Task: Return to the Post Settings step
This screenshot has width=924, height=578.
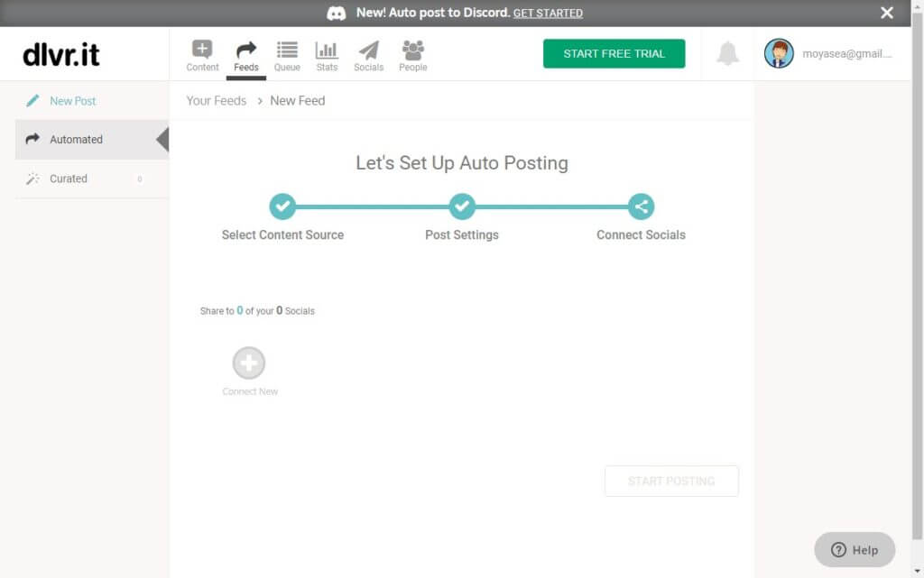Action: pos(462,206)
